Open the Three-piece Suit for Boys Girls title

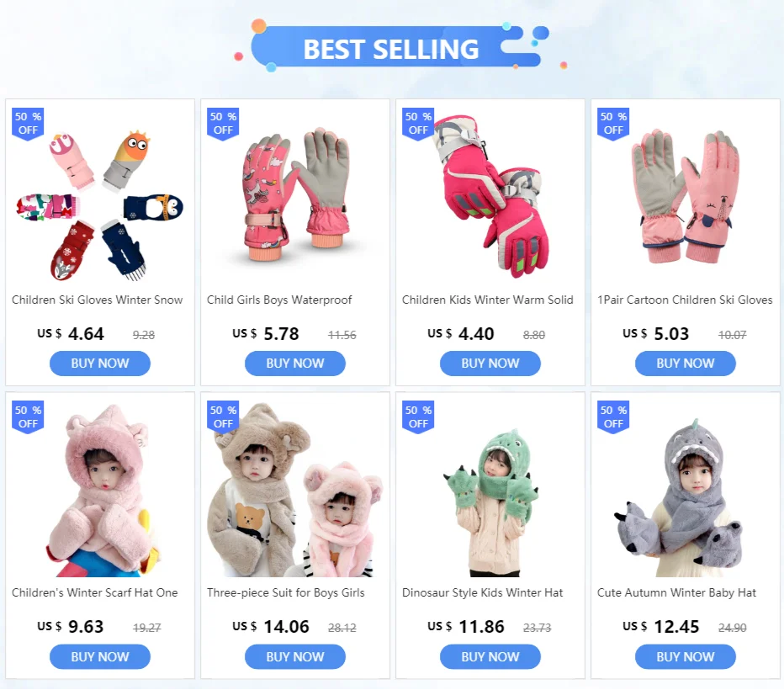(x=285, y=593)
